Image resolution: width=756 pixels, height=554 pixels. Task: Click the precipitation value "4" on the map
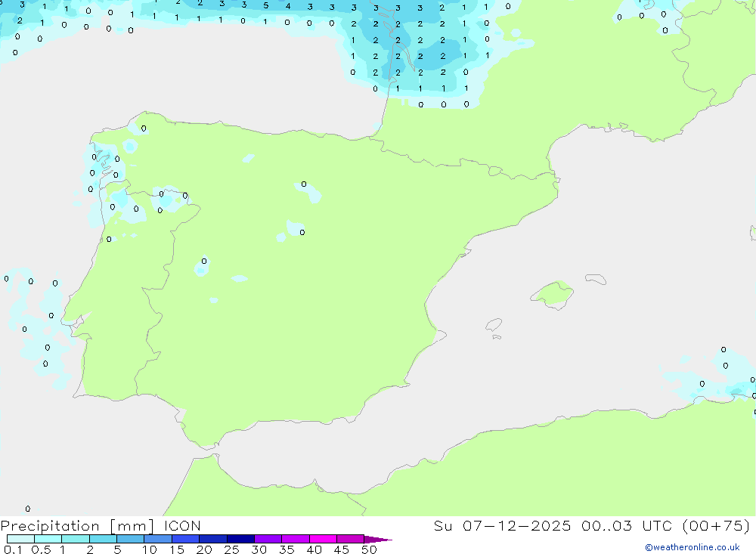tap(288, 6)
